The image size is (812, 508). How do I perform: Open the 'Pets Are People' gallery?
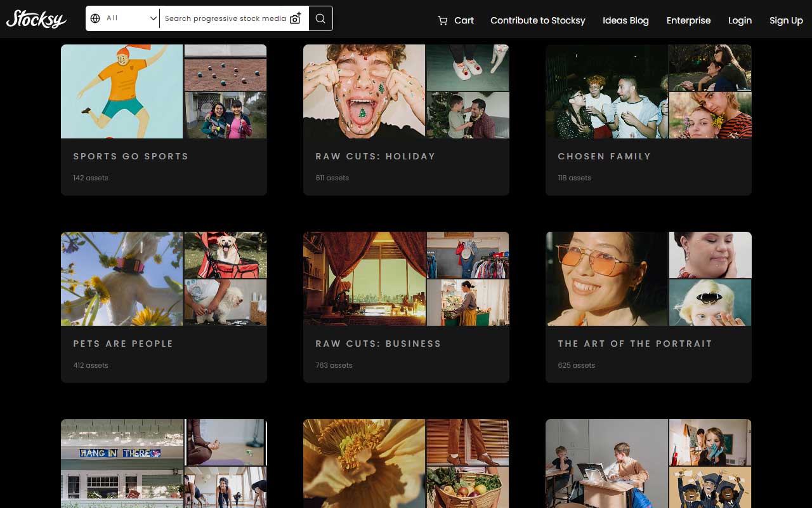click(124, 344)
